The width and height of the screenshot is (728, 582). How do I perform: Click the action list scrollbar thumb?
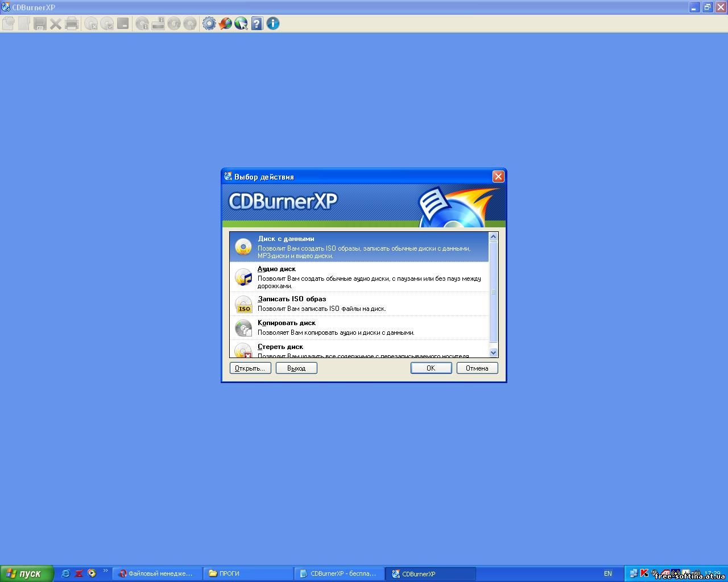493,292
